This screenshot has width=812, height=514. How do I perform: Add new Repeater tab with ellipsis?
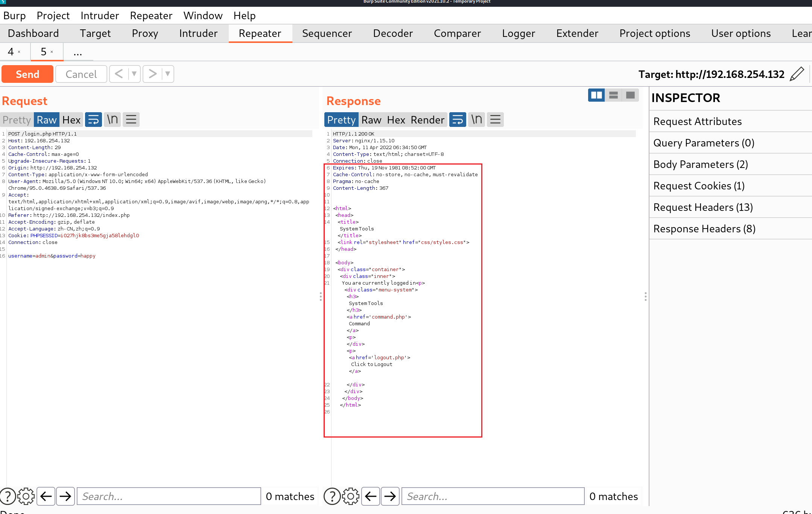(78, 52)
